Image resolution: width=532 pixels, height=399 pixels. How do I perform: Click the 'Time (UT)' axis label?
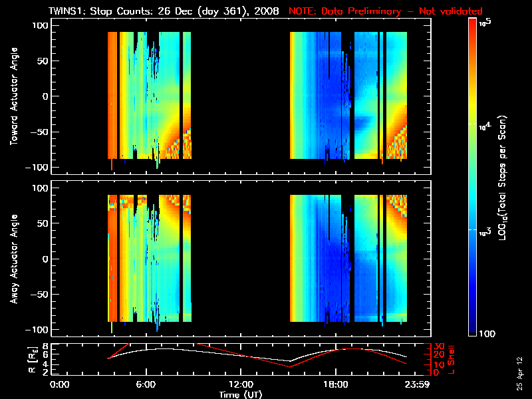point(241,394)
